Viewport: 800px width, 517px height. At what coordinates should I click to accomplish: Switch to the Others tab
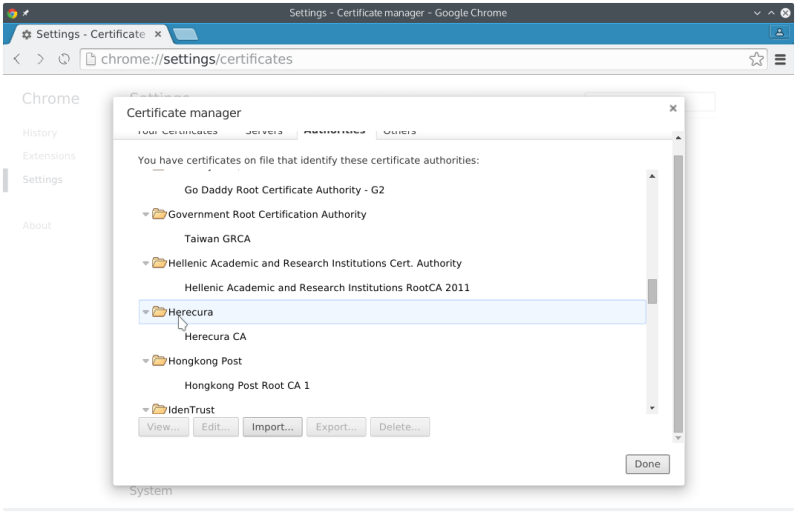pyautogui.click(x=399, y=131)
